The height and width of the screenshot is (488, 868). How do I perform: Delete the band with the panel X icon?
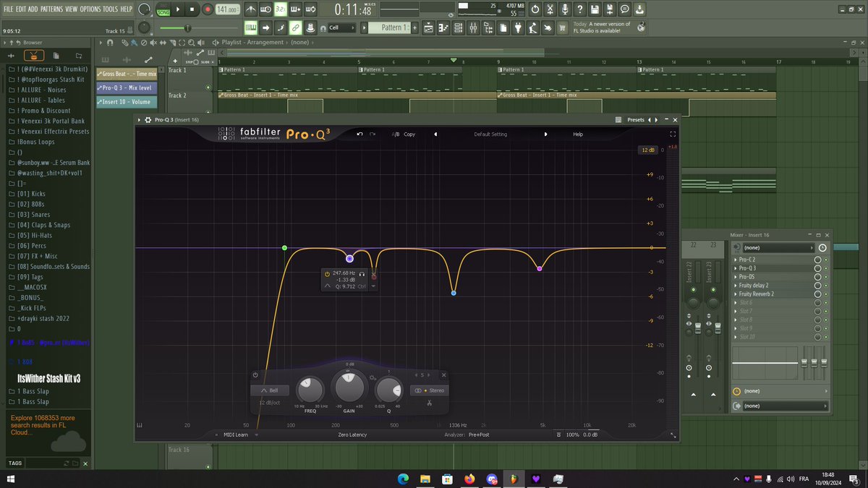click(x=444, y=374)
